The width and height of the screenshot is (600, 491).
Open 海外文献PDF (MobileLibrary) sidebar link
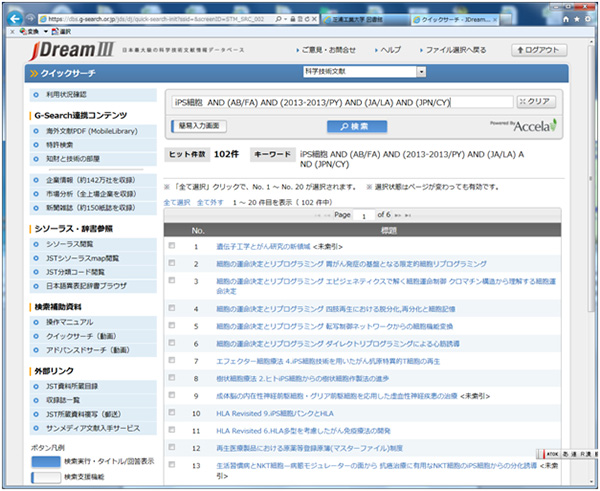click(x=93, y=131)
